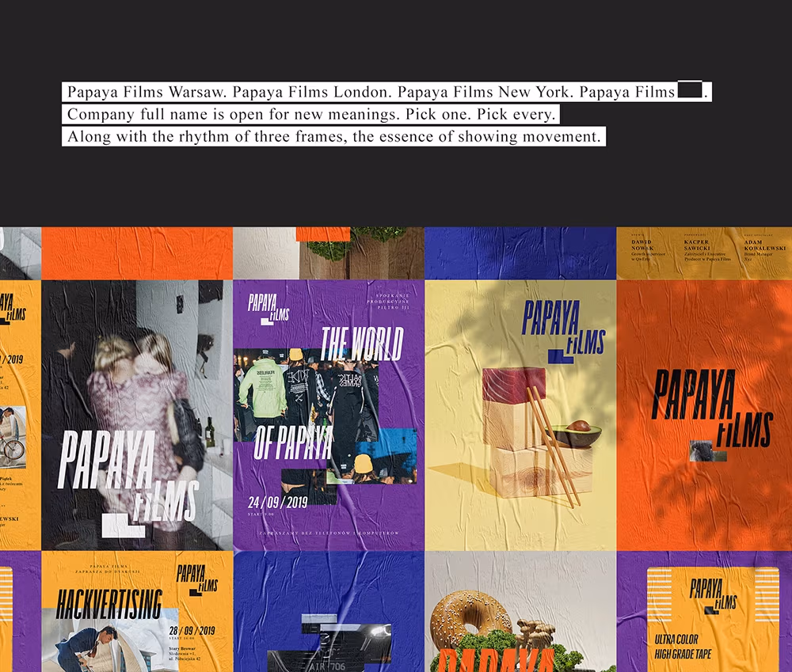
Task: Click the blue Papaya Films logo on yellow poster
Action: coord(563,331)
